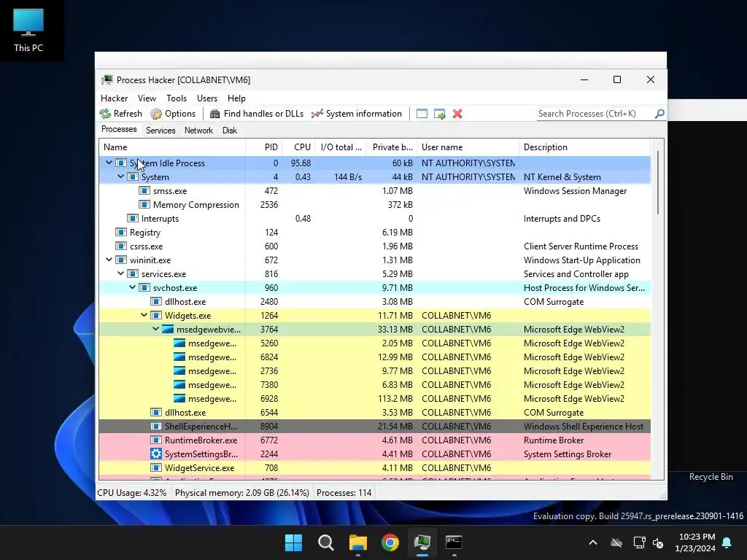
Task: Click the Processes: 114 status entry
Action: pos(344,493)
